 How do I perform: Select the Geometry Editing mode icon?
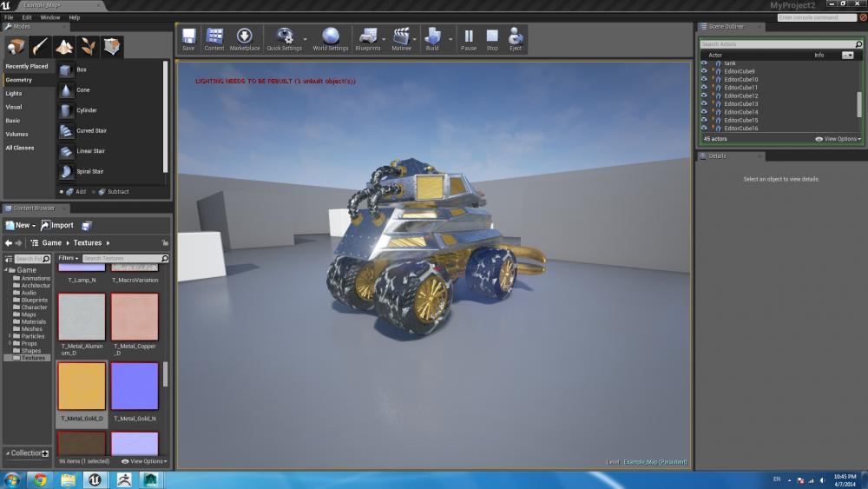click(x=112, y=47)
